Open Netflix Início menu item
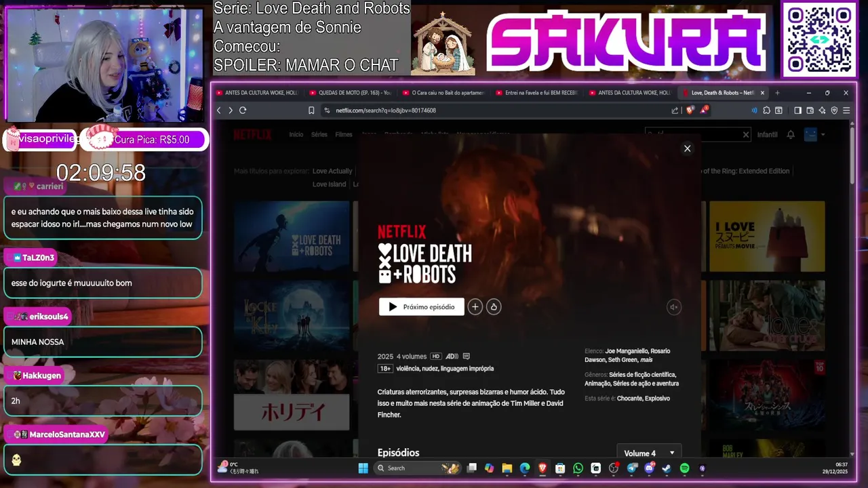The width and height of the screenshot is (868, 488). [x=296, y=135]
